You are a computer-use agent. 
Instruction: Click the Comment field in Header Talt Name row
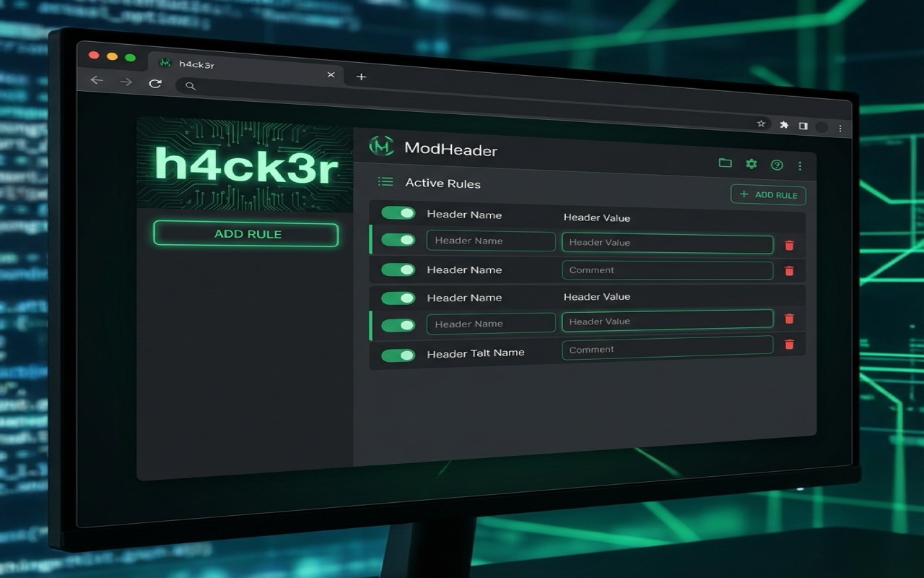coord(668,348)
